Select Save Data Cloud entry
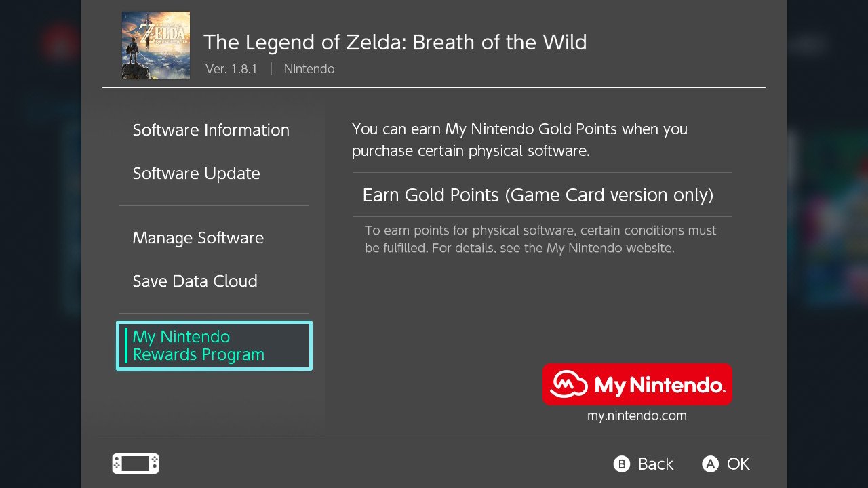This screenshot has height=488, width=868. (195, 281)
